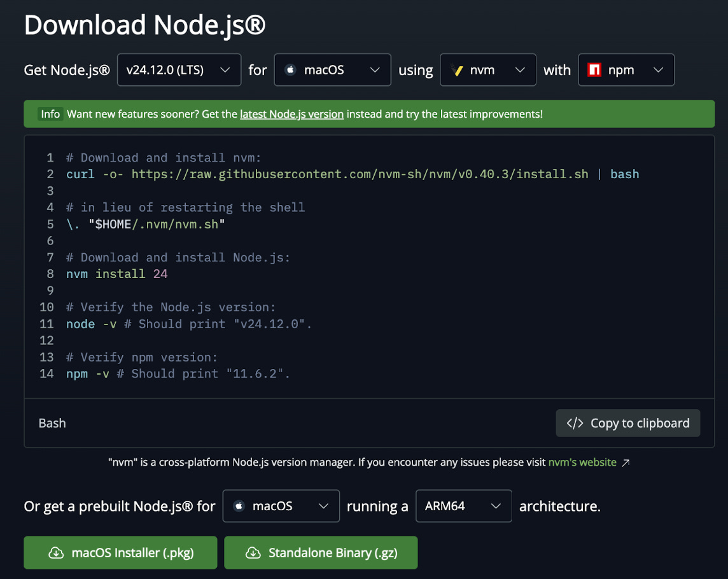Image resolution: width=728 pixels, height=579 pixels.
Task: Click the 'nvm install 24' command line
Action: (x=116, y=274)
